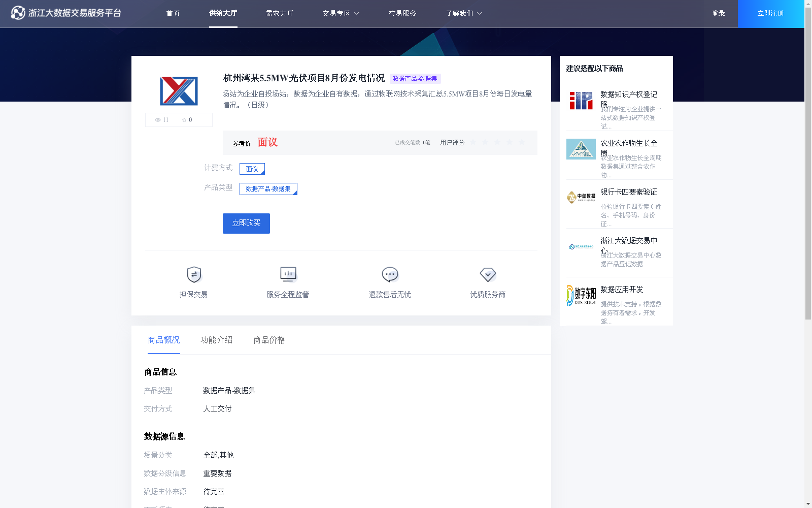Open the 农业农作物生长全周 thumbnail
The height and width of the screenshot is (508, 812).
(x=581, y=149)
